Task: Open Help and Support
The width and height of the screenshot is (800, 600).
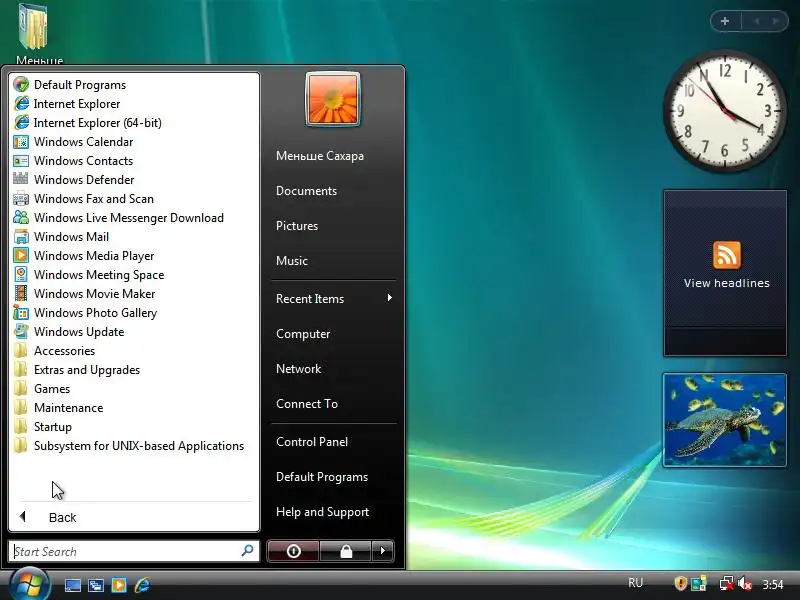Action: click(322, 512)
